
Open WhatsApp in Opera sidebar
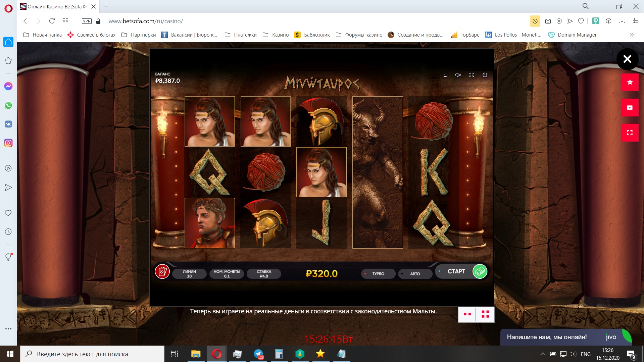point(8,105)
